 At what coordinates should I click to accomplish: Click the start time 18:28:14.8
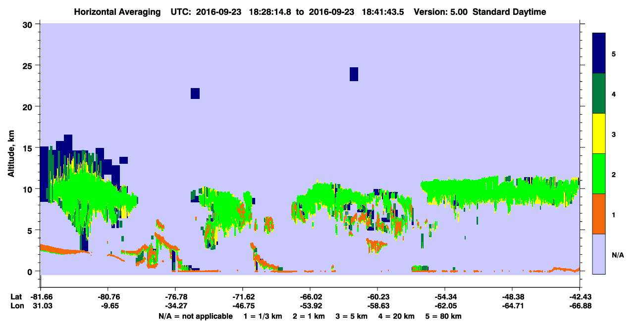tap(270, 12)
